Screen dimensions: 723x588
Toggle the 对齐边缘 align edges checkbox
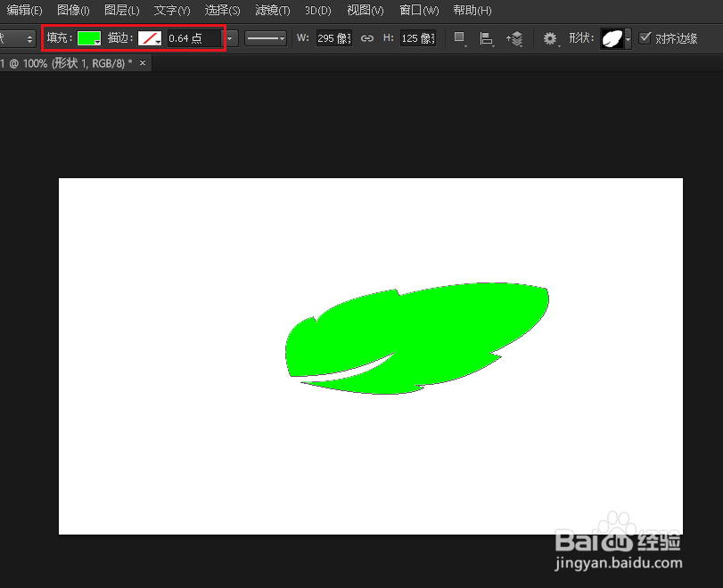click(x=645, y=37)
